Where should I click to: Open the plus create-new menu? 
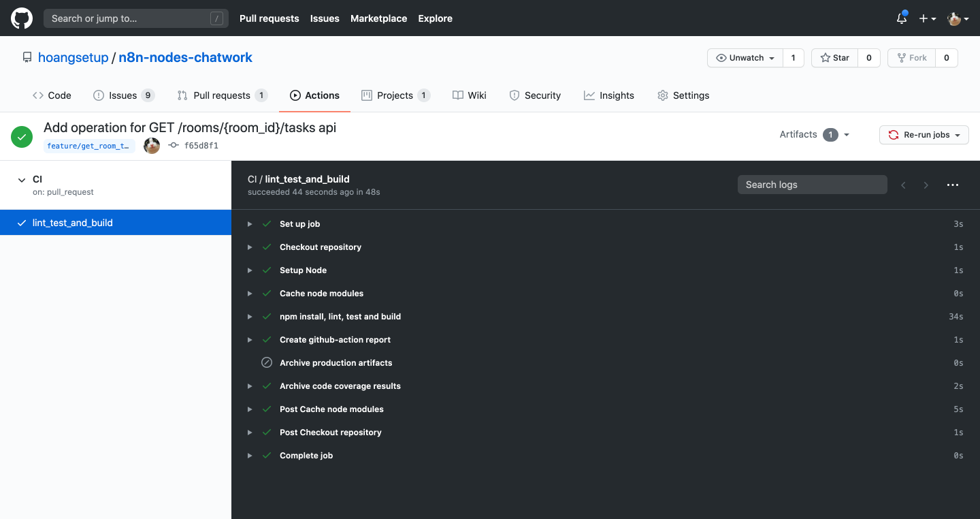click(x=928, y=18)
